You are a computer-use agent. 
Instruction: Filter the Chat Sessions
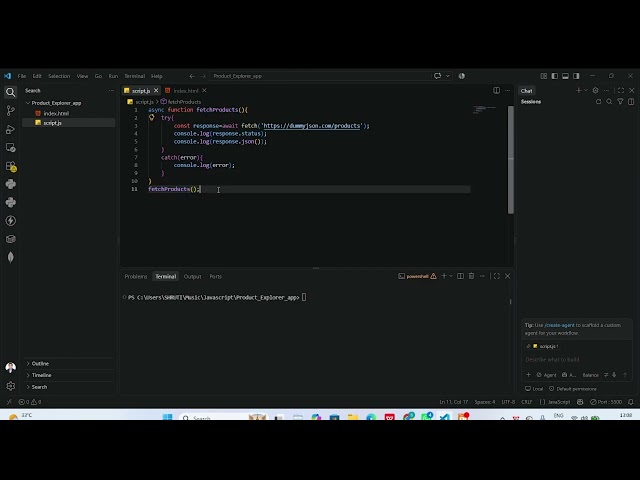coord(620,102)
